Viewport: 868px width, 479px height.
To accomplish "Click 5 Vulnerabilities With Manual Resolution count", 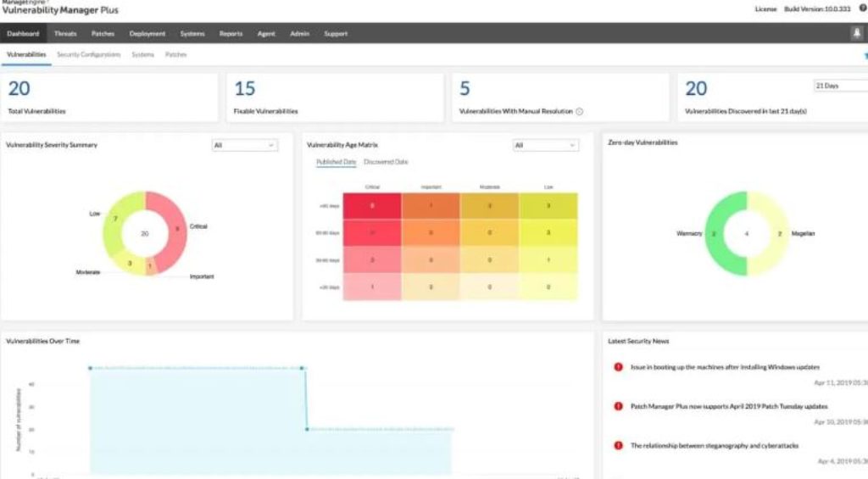I will click(x=465, y=89).
